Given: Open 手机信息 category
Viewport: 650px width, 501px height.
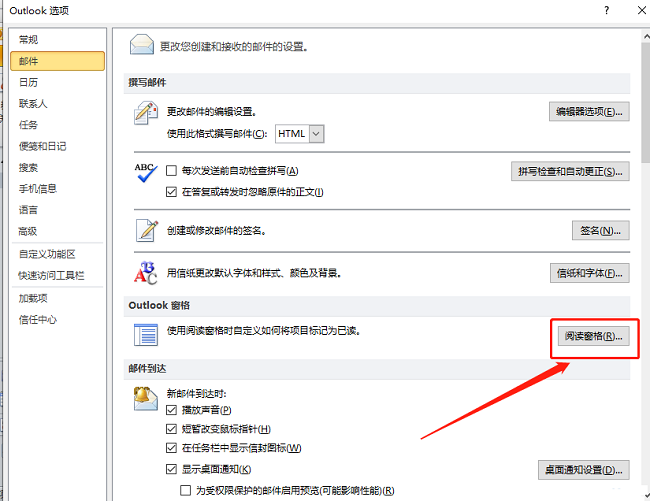Looking at the screenshot, I should tap(57, 189).
